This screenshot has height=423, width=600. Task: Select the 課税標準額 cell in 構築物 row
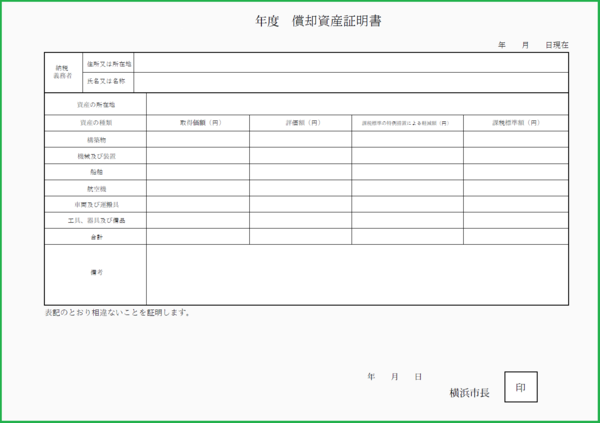pyautogui.click(x=516, y=139)
